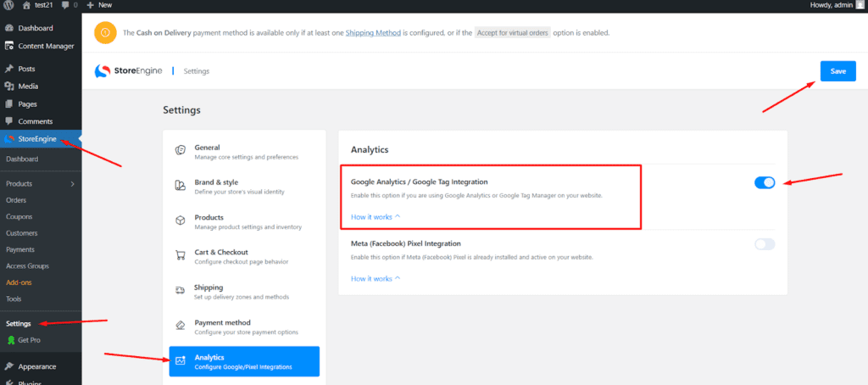The height and width of the screenshot is (385, 868).
Task: Click the plus New icon in admin bar
Action: pos(90,5)
